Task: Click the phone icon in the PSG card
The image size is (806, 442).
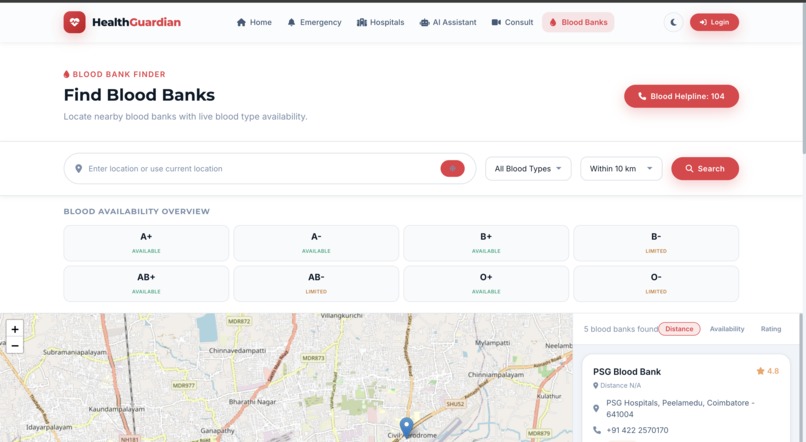Action: (597, 430)
